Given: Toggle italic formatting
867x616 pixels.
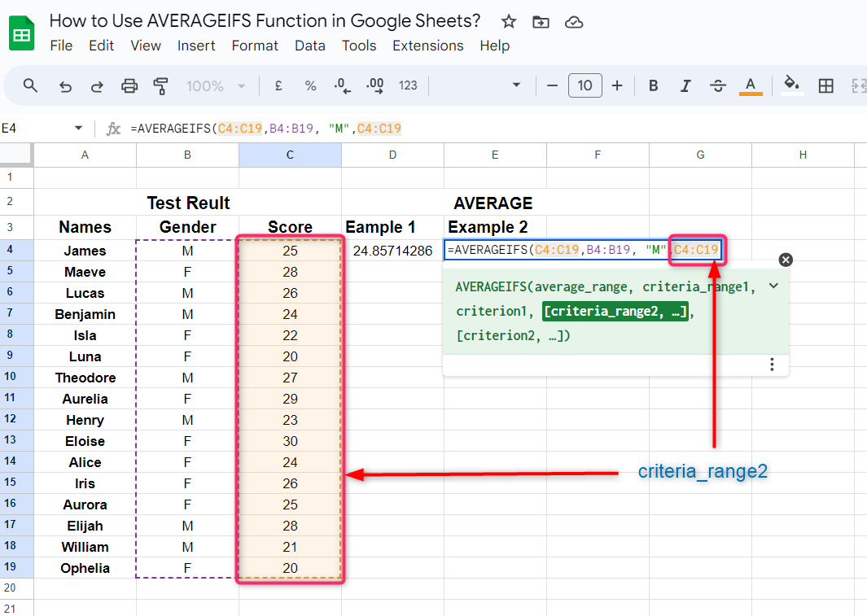Looking at the screenshot, I should (x=685, y=85).
